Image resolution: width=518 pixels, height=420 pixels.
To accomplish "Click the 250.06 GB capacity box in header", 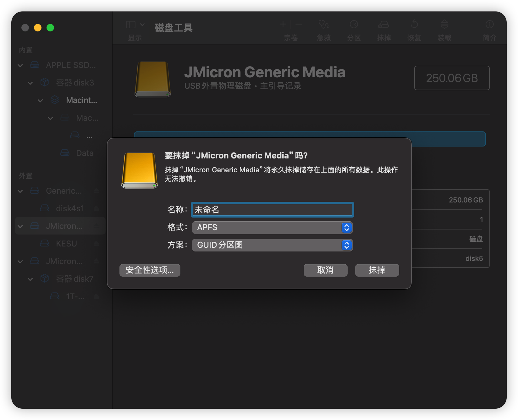I will click(x=452, y=78).
